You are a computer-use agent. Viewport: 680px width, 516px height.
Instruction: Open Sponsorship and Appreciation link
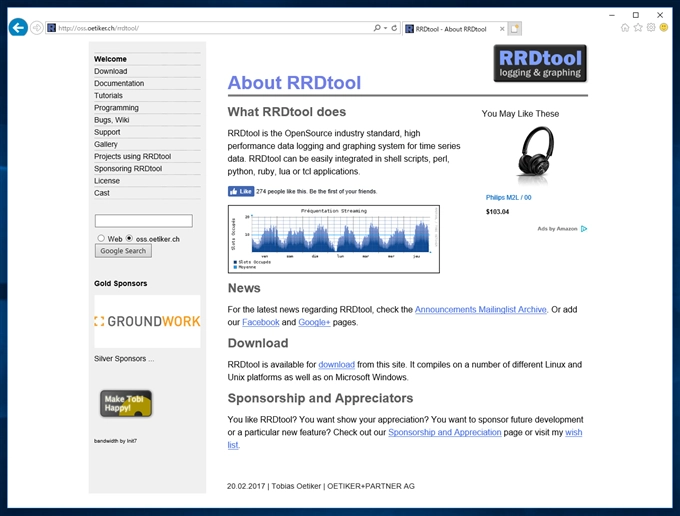[x=445, y=432]
